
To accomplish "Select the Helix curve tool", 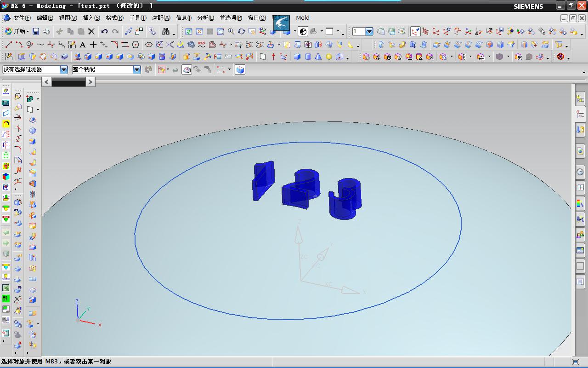I will tap(191, 45).
